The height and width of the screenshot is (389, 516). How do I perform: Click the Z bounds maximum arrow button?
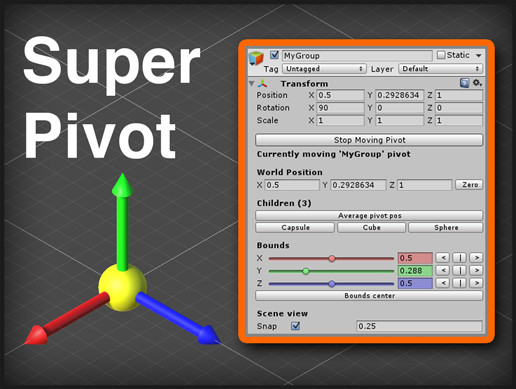point(476,283)
